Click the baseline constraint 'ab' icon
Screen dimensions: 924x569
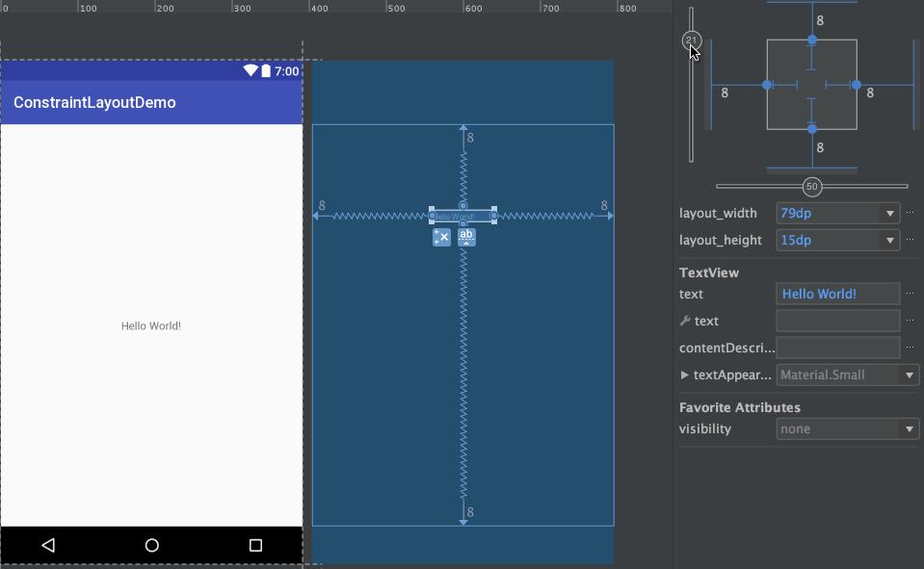point(466,238)
